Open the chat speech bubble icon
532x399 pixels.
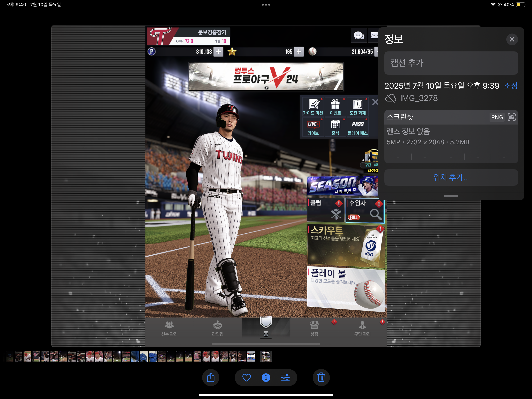[x=359, y=36]
